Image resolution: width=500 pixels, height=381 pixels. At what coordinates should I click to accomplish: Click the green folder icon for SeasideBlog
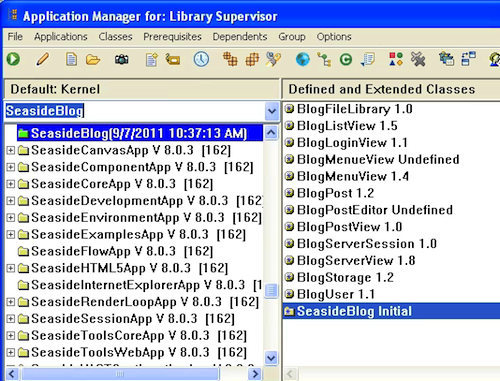pyautogui.click(x=23, y=133)
